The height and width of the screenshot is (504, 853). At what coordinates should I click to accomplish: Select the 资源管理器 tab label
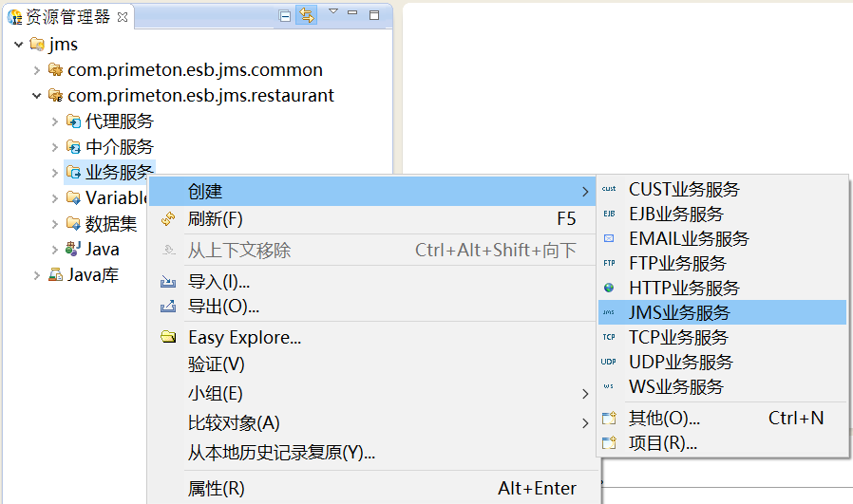[x=68, y=17]
